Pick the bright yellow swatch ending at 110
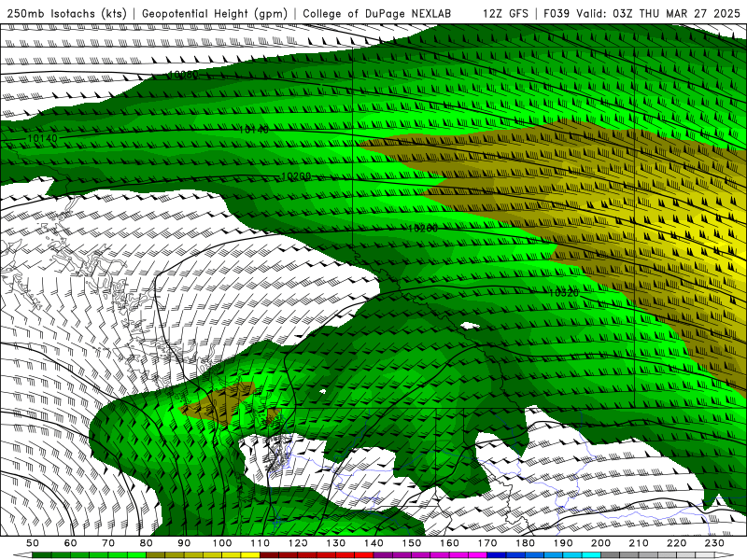This screenshot has height=560, width=747. pos(250,555)
